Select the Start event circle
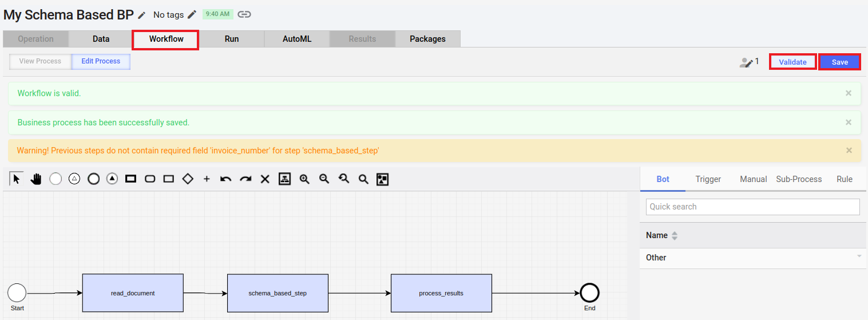The height and width of the screenshot is (320, 868). pos(17,293)
